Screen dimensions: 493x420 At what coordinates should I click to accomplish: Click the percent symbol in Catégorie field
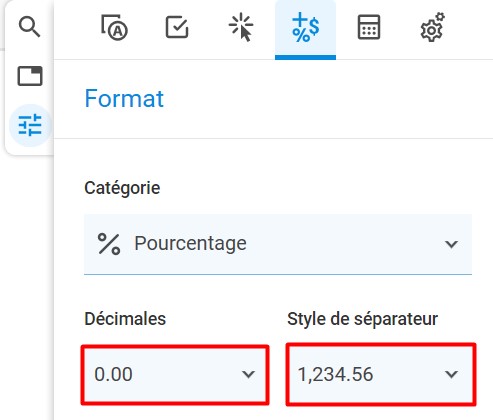coord(109,244)
